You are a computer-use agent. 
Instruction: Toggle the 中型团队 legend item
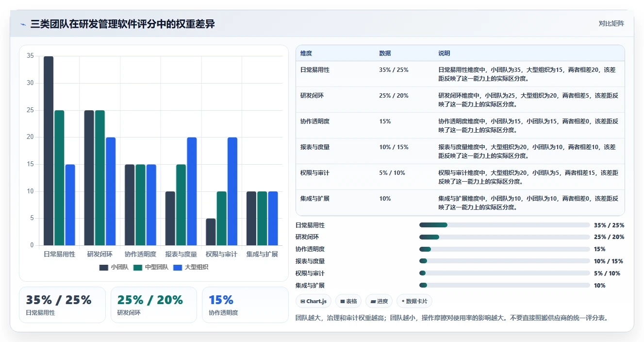coord(151,267)
